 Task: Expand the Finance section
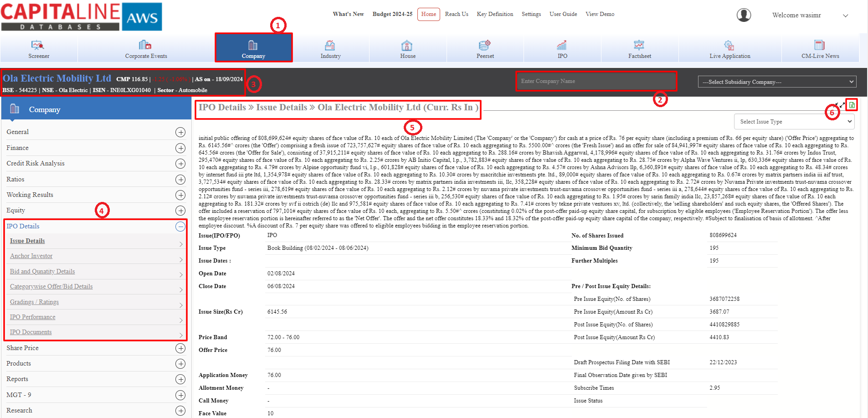click(x=180, y=148)
